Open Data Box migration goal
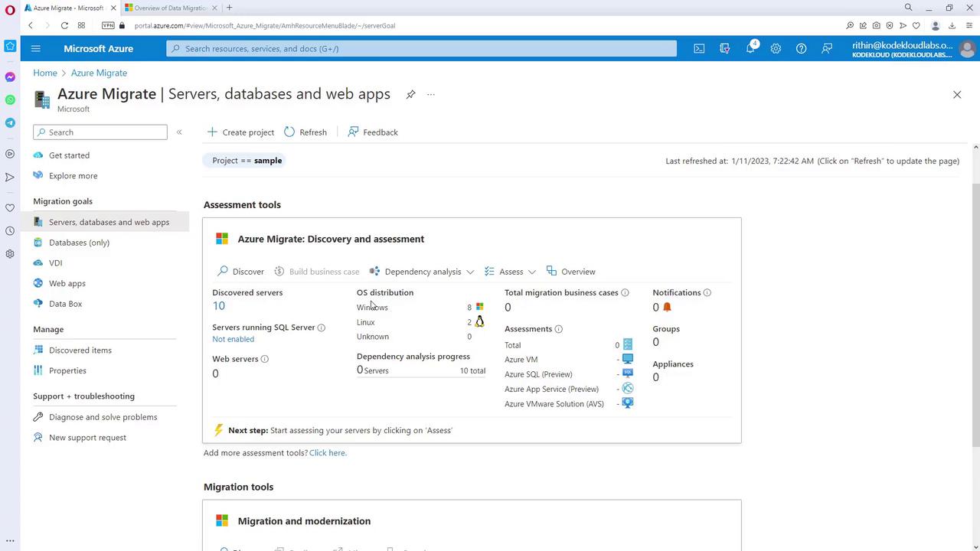 point(65,304)
